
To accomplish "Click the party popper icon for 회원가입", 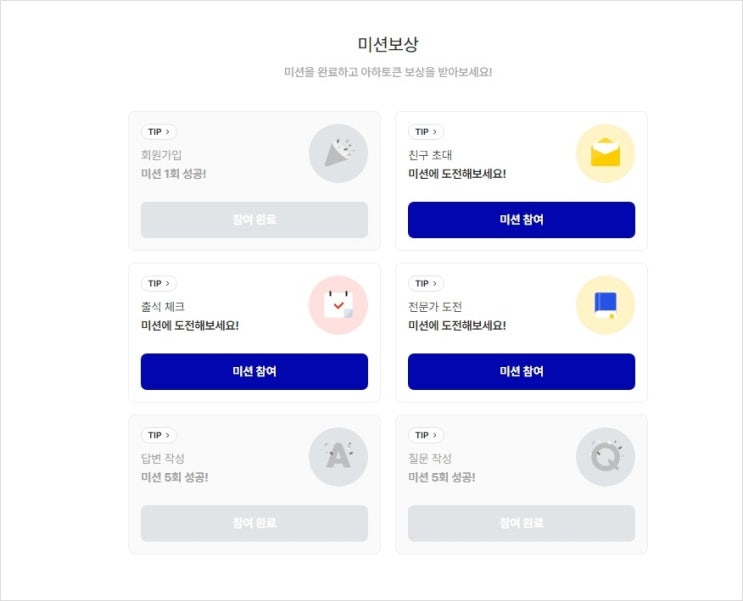I will 338,153.
